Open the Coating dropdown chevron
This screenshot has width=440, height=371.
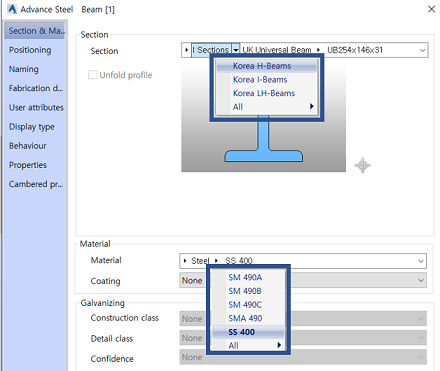coord(421,281)
